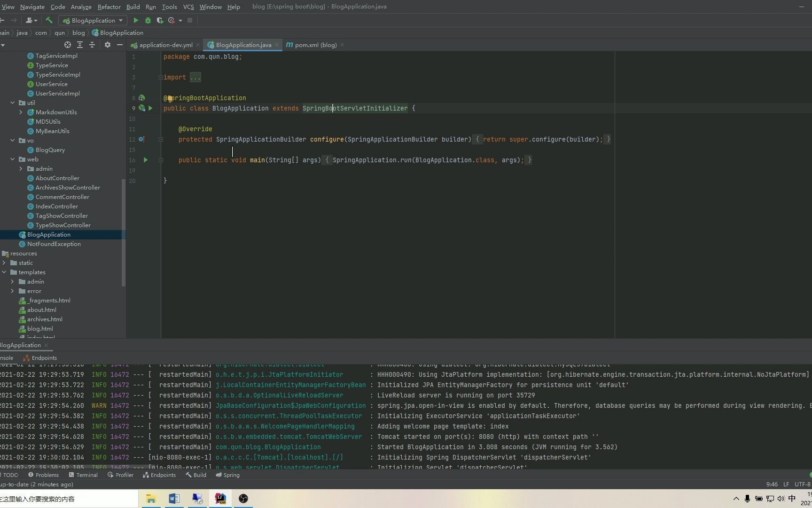The image size is (812, 508).
Task: Change file encoding via the UTF-8 status indicator
Action: pyautogui.click(x=802, y=484)
